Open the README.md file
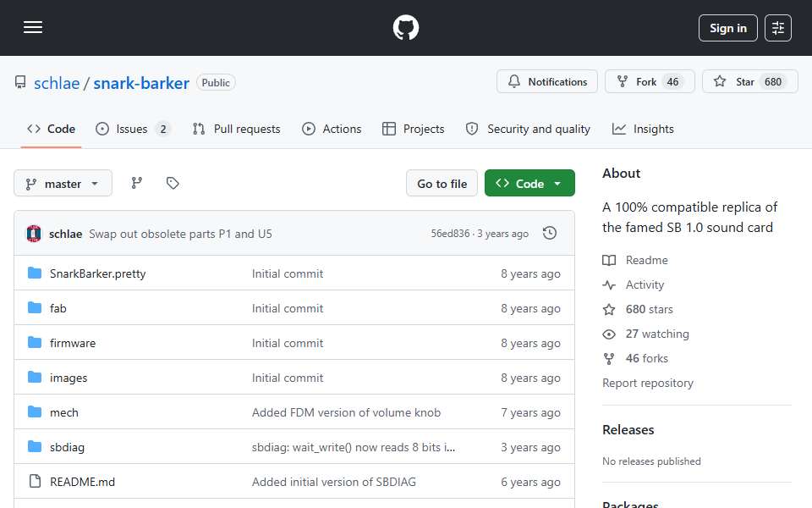 [x=82, y=482]
